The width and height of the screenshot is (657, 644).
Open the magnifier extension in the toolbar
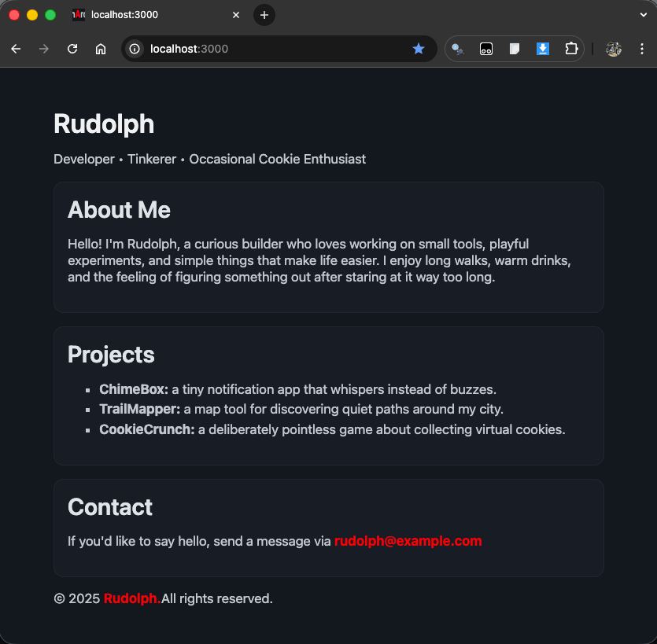(x=458, y=49)
